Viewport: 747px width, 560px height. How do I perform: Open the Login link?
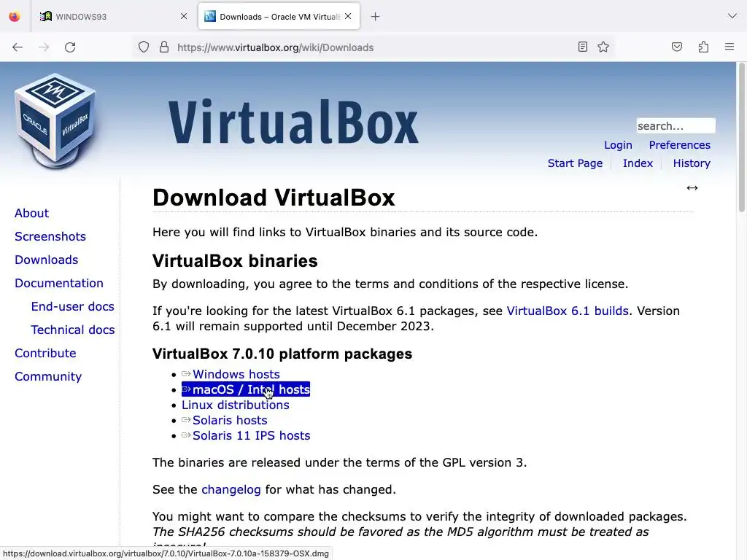coord(618,145)
